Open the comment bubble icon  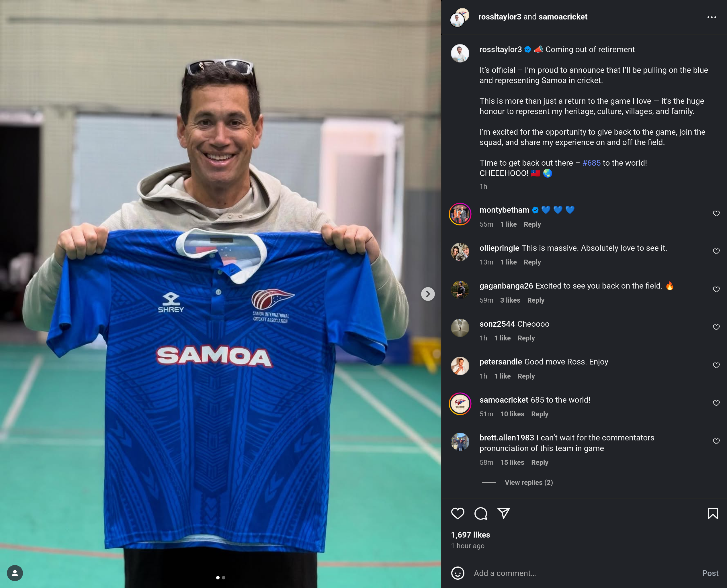click(x=481, y=513)
